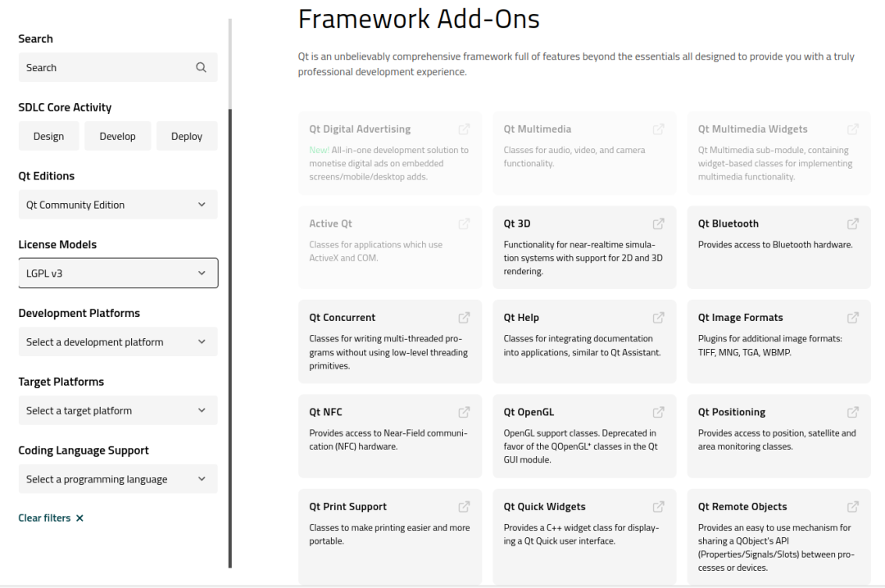
Task: Open external link icon on Qt NFC card
Action: pos(464,413)
